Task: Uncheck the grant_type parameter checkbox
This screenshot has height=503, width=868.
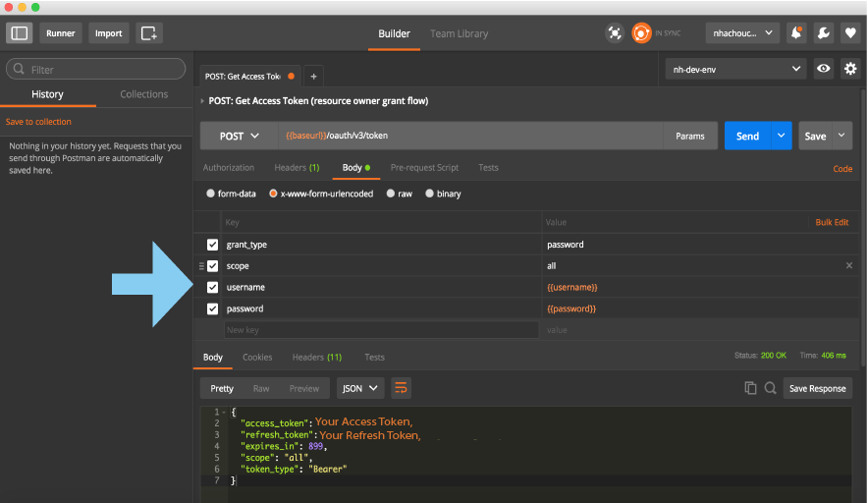Action: point(213,245)
